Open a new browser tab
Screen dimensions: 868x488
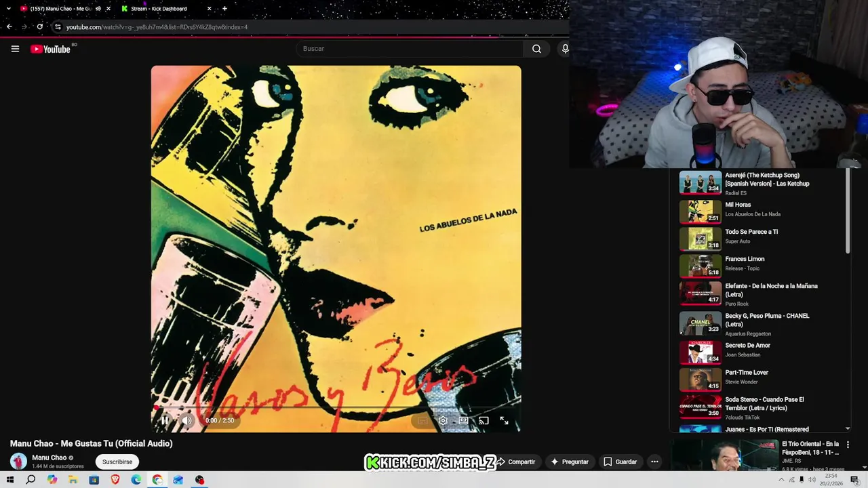click(224, 9)
